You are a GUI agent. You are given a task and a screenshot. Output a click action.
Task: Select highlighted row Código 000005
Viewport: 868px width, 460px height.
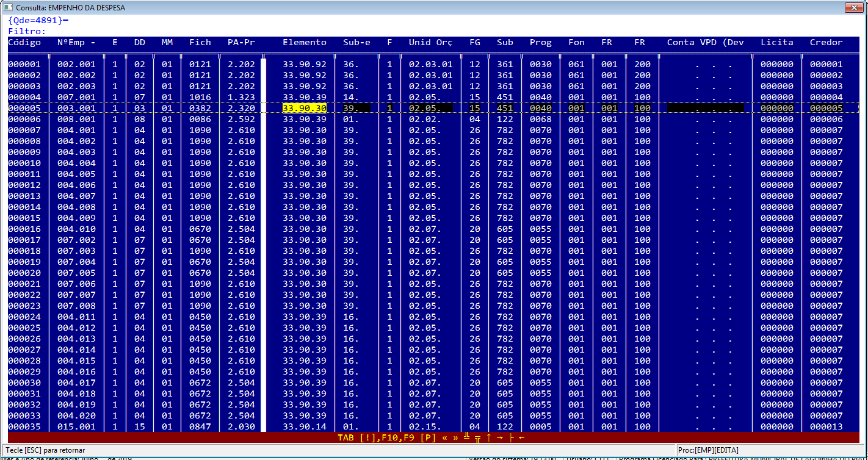point(435,109)
